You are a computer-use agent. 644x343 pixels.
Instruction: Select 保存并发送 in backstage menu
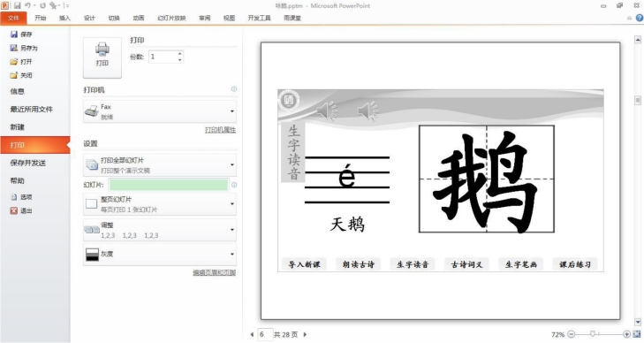28,163
